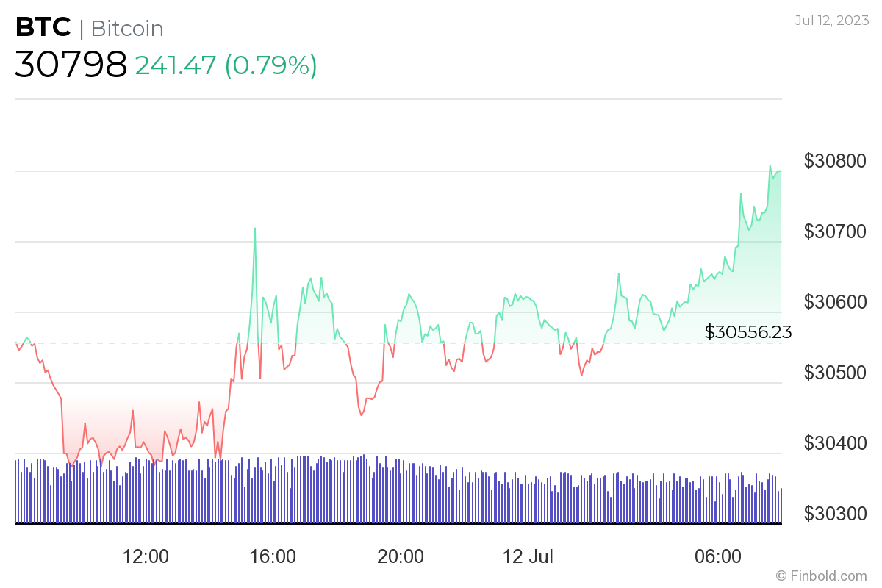Click the Finbold.com copyright text
Image resolution: width=882 pixels, height=588 pixels.
click(821, 576)
